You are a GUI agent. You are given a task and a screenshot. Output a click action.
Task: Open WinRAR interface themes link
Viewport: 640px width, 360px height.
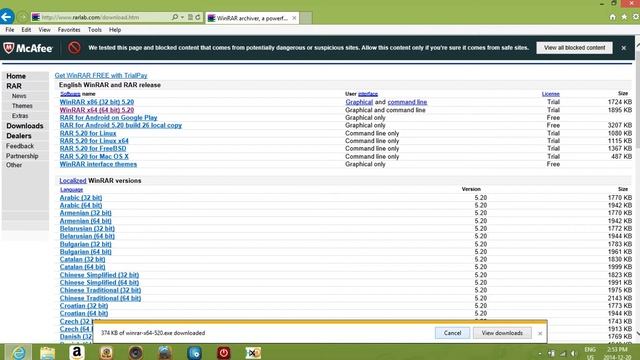coord(98,164)
